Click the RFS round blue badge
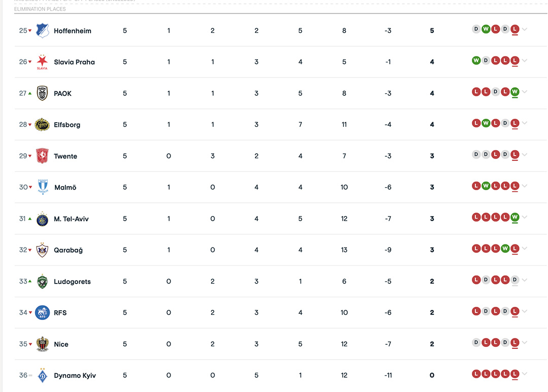548x392 pixels. [42, 313]
